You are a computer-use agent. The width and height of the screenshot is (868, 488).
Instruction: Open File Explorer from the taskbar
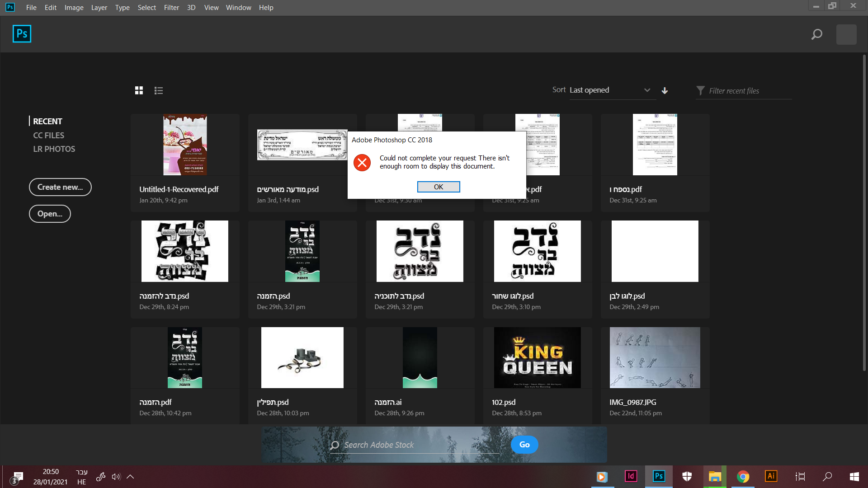point(715,476)
